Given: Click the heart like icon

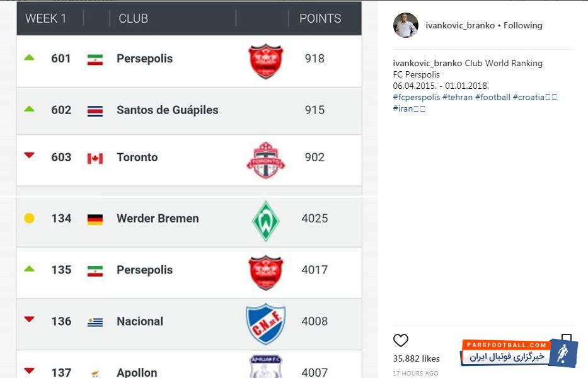Looking at the screenshot, I should pos(401,341).
